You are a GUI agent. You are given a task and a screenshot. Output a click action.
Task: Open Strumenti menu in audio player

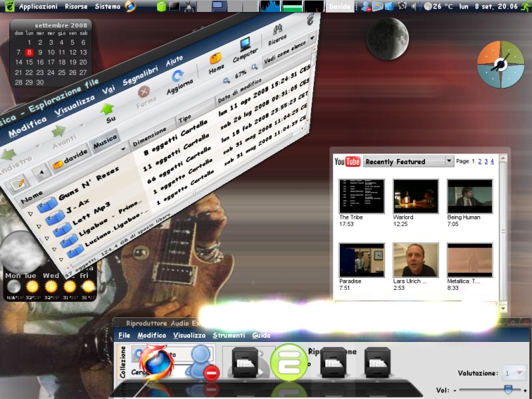229,336
